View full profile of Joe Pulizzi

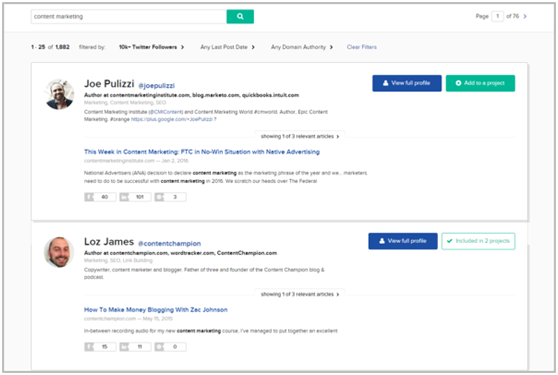click(407, 83)
